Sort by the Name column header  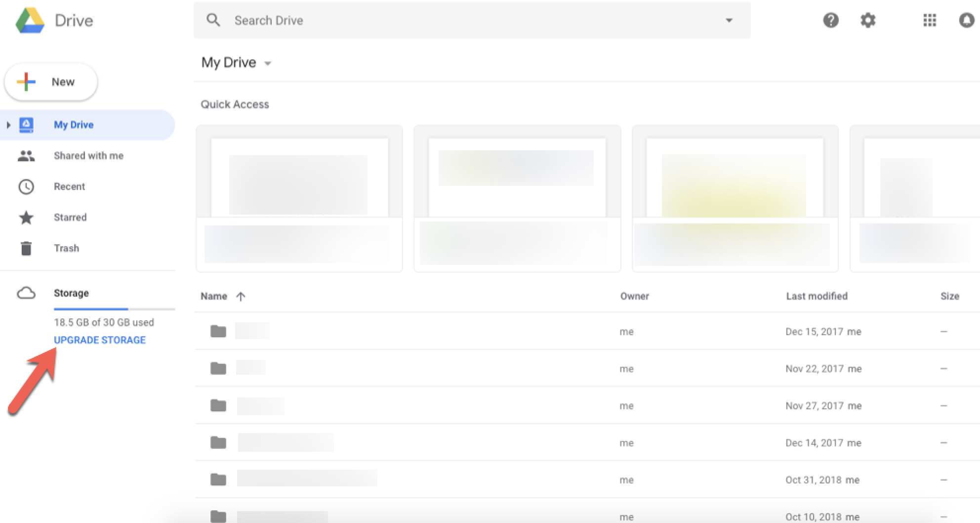[x=214, y=296]
